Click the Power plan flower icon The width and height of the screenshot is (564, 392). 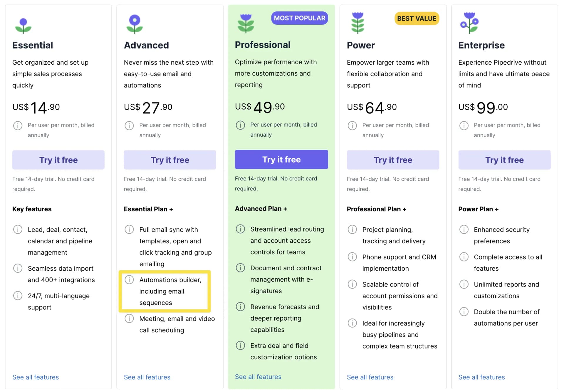(358, 23)
